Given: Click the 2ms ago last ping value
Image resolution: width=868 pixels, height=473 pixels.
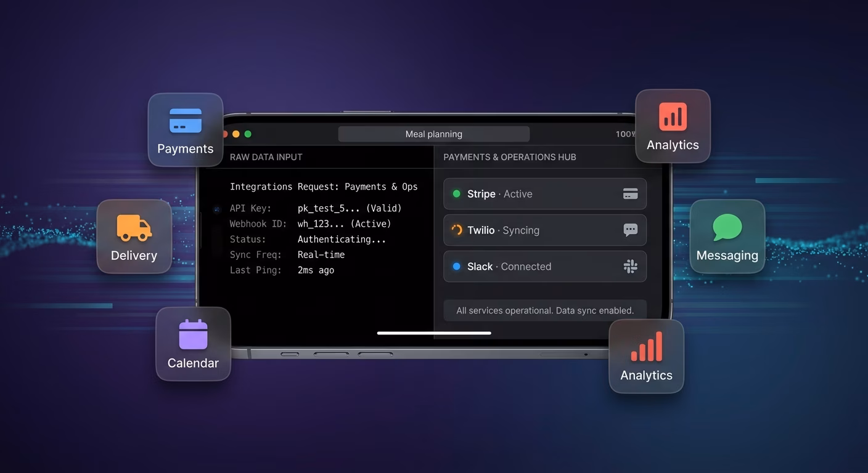Looking at the screenshot, I should click(316, 270).
